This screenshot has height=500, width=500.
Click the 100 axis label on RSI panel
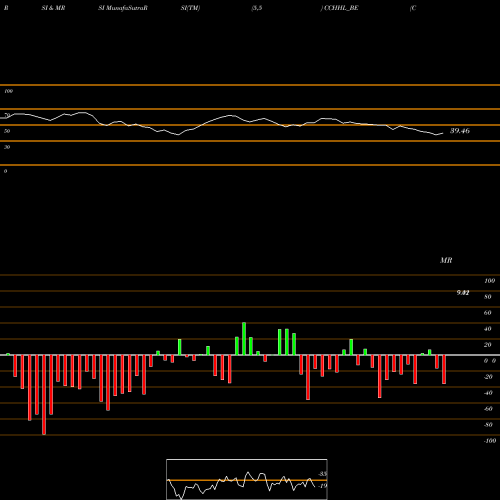tap(8, 91)
